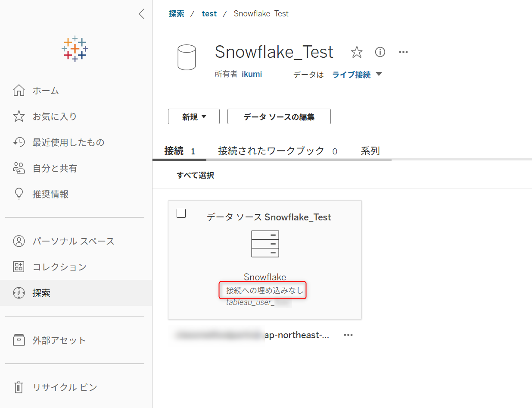The image size is (532, 408).
Task: Click the Snowflake_Test page heading
Action: pyautogui.click(x=274, y=52)
